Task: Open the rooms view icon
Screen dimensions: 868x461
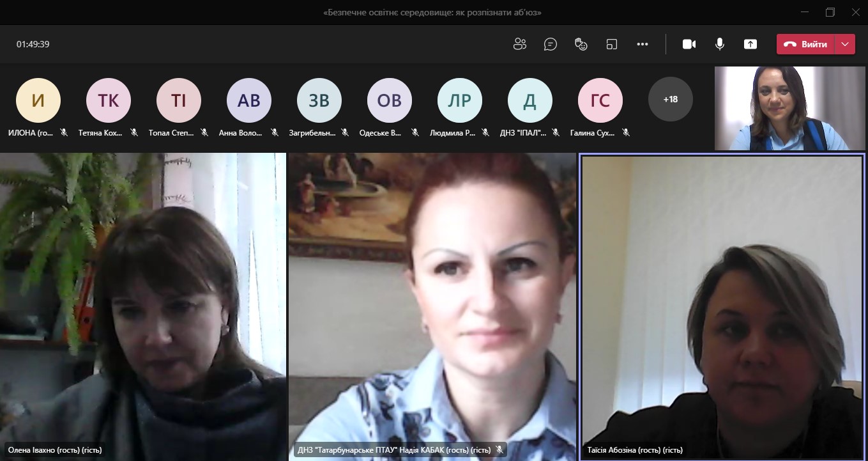Action: (x=612, y=44)
